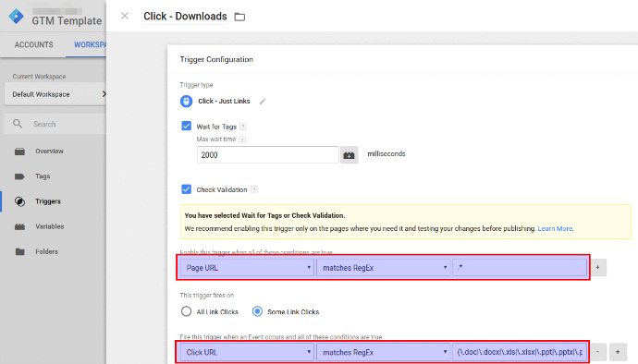Image resolution: width=638 pixels, height=364 pixels.
Task: Uncheck the Check Validation checkbox
Action: (187, 189)
